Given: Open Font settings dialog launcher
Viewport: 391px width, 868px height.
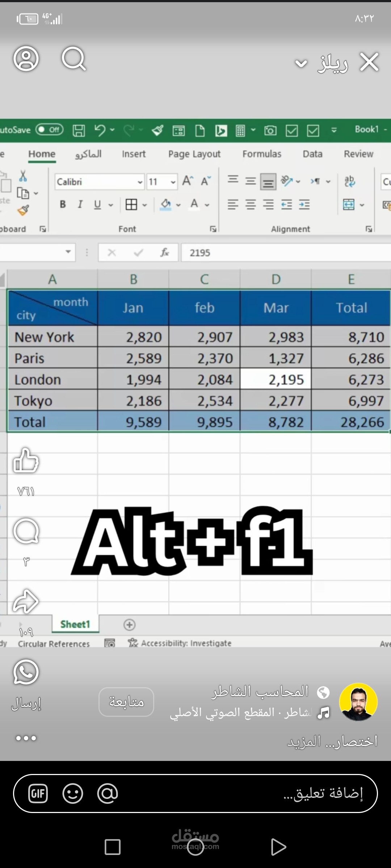Looking at the screenshot, I should tap(213, 229).
